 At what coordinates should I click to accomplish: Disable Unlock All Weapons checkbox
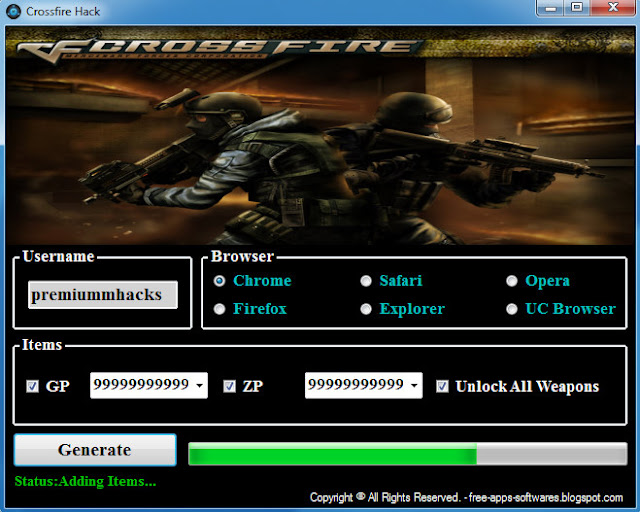(x=442, y=386)
